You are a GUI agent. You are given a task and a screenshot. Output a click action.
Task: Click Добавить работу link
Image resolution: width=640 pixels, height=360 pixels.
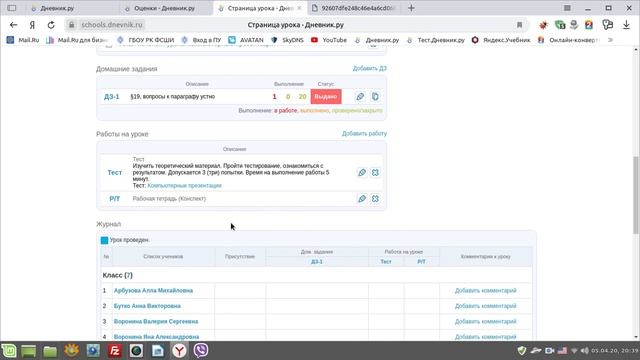coord(364,133)
